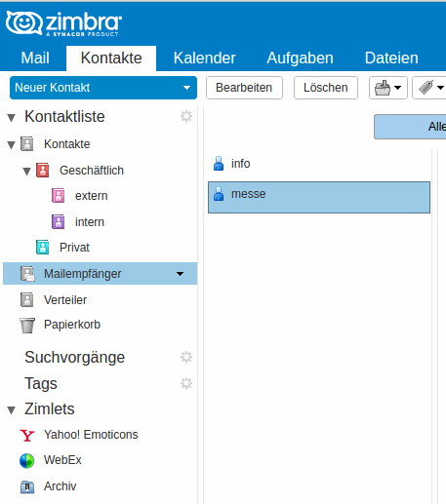446x504 pixels.
Task: Click the Zimbra logo
Action: [63, 23]
